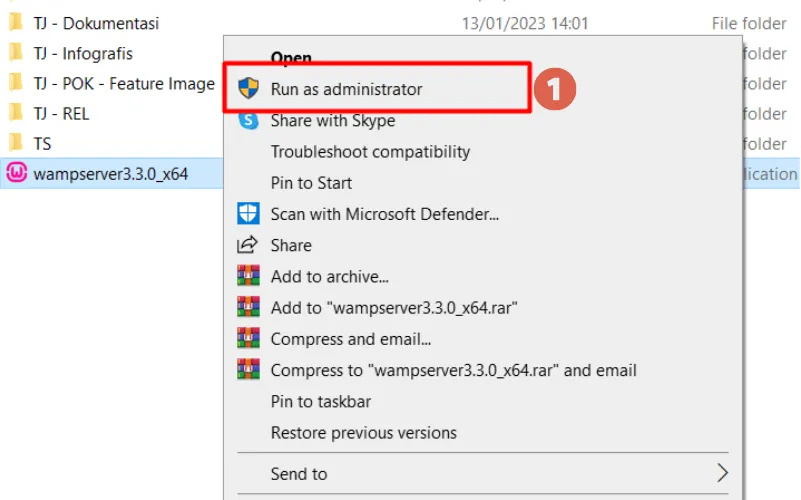Choose Share with Skype
This screenshot has height=500, width=801.
tap(333, 121)
